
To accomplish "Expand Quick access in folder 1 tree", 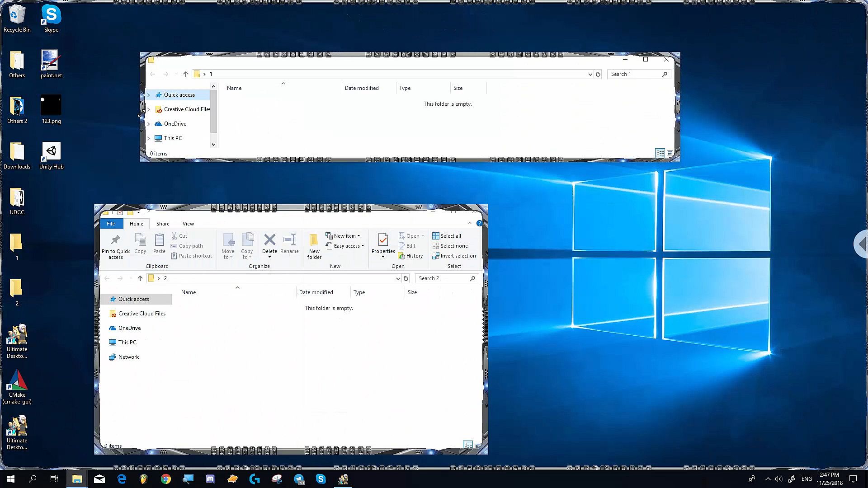I will pyautogui.click(x=149, y=95).
